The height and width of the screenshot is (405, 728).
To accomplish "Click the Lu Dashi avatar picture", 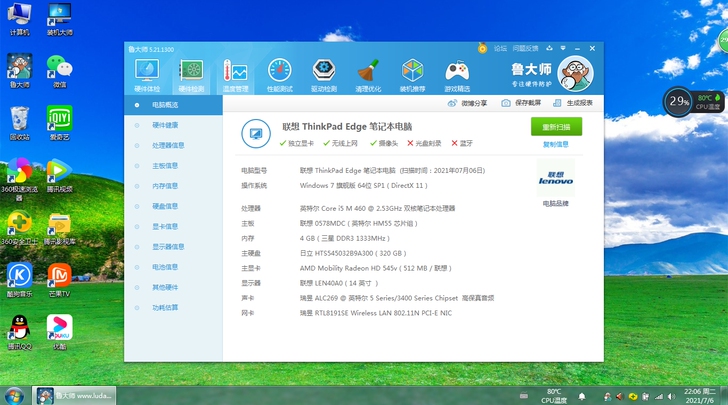I will 575,74.
